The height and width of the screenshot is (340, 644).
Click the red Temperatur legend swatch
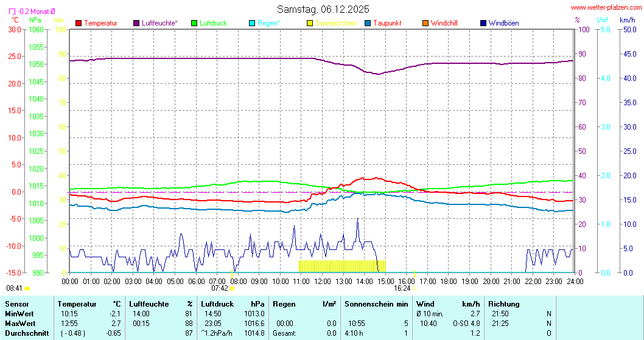point(79,23)
